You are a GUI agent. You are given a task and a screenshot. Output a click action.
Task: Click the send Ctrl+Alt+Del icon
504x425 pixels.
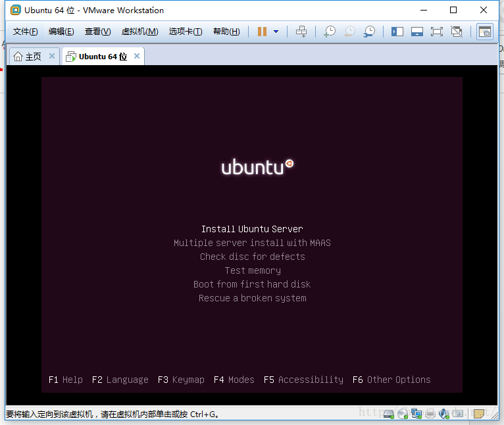301,32
